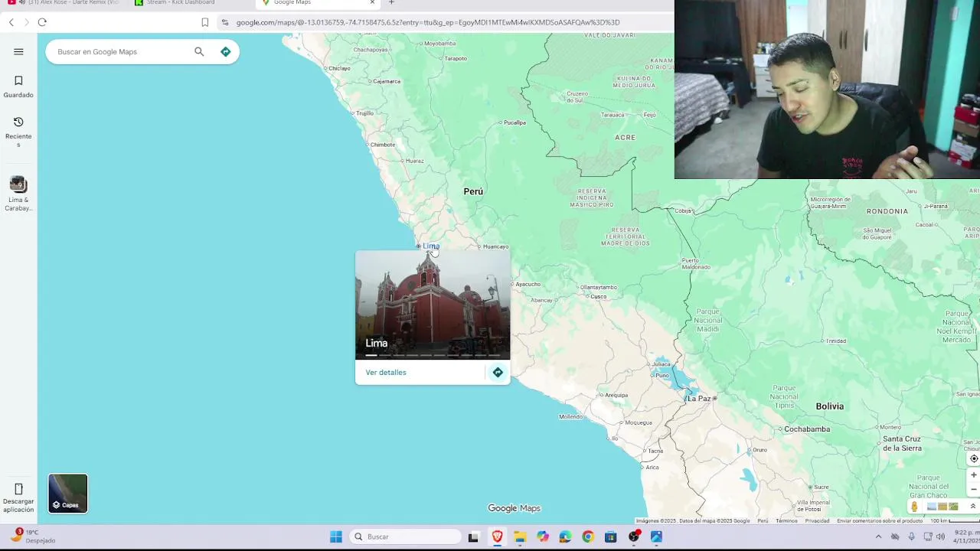980x551 pixels.
Task: Open the taskbar clock and date
Action: 966,536
